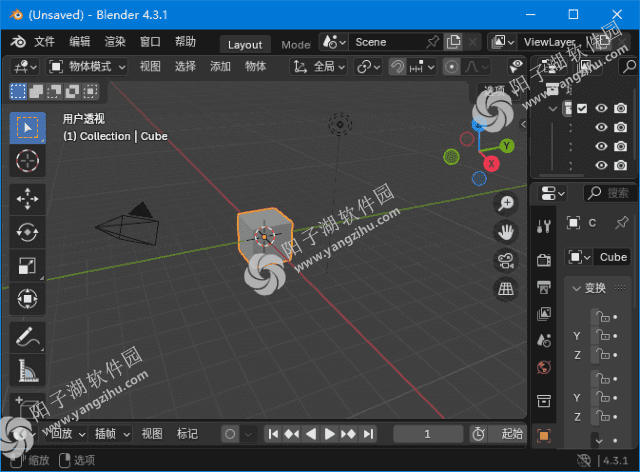640x472 pixels.
Task: Open the 窗口 menu
Action: [150, 42]
